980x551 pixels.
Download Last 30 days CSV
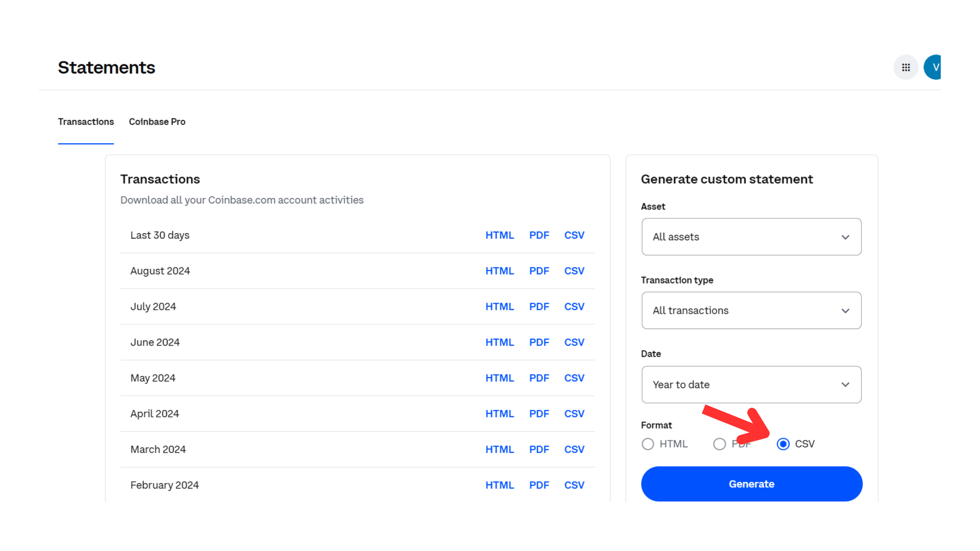point(574,235)
